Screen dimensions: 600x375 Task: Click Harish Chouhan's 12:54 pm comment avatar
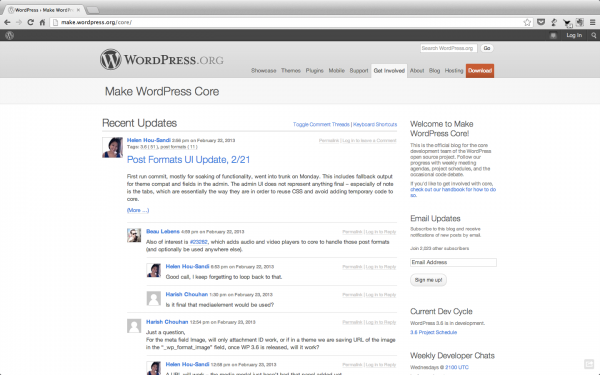pyautogui.click(x=134, y=326)
